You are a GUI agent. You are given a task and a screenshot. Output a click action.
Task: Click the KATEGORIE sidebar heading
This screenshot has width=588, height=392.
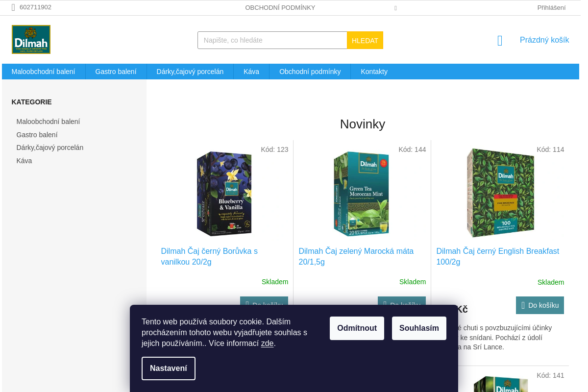[32, 102]
